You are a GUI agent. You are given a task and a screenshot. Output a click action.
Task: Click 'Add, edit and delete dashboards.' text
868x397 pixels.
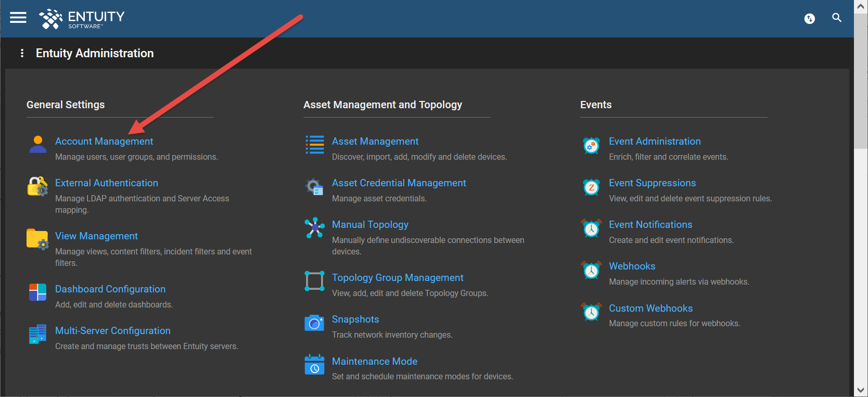[x=114, y=305]
